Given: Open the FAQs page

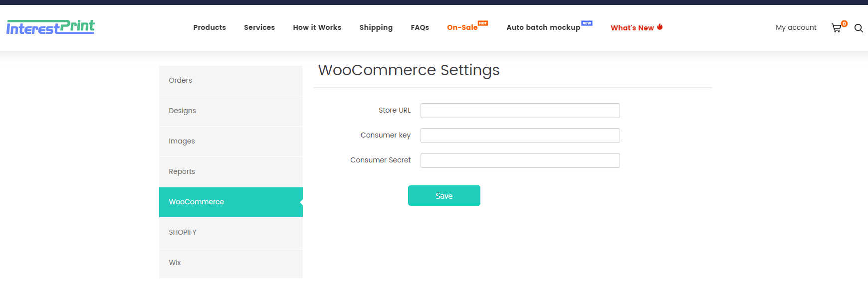Looking at the screenshot, I should (420, 27).
